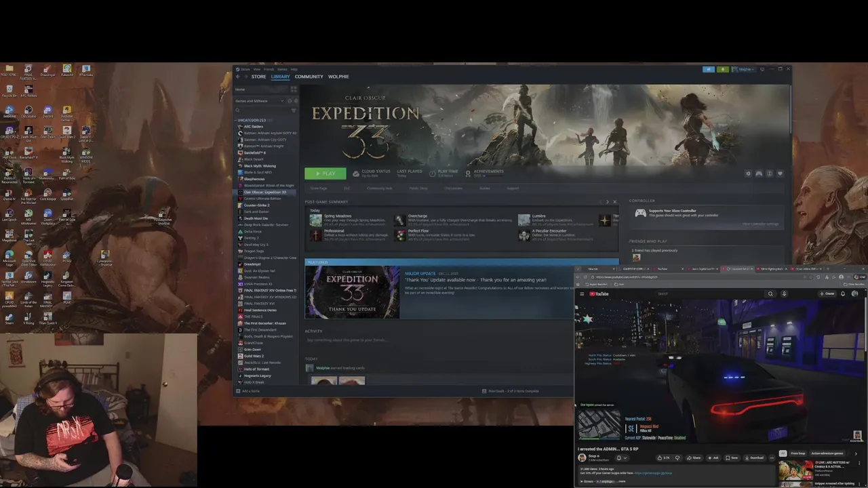
Task: Click the Achievements trophy icon
Action: [468, 174]
